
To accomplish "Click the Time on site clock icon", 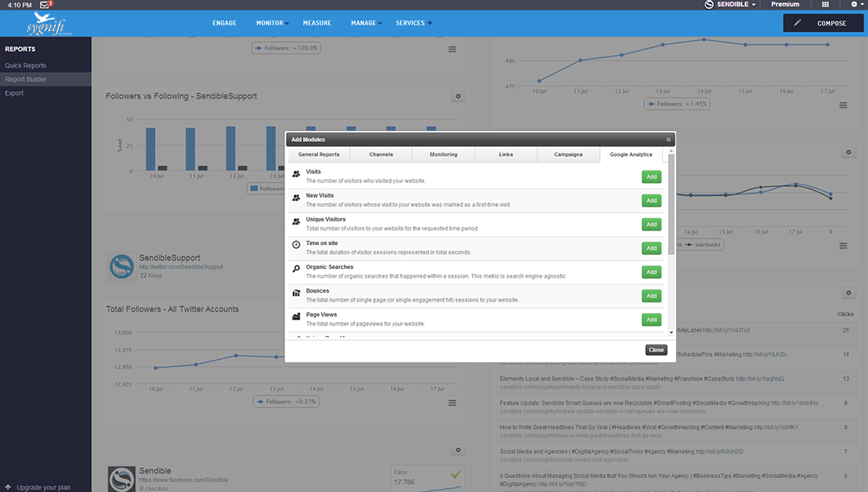I will click(x=296, y=244).
